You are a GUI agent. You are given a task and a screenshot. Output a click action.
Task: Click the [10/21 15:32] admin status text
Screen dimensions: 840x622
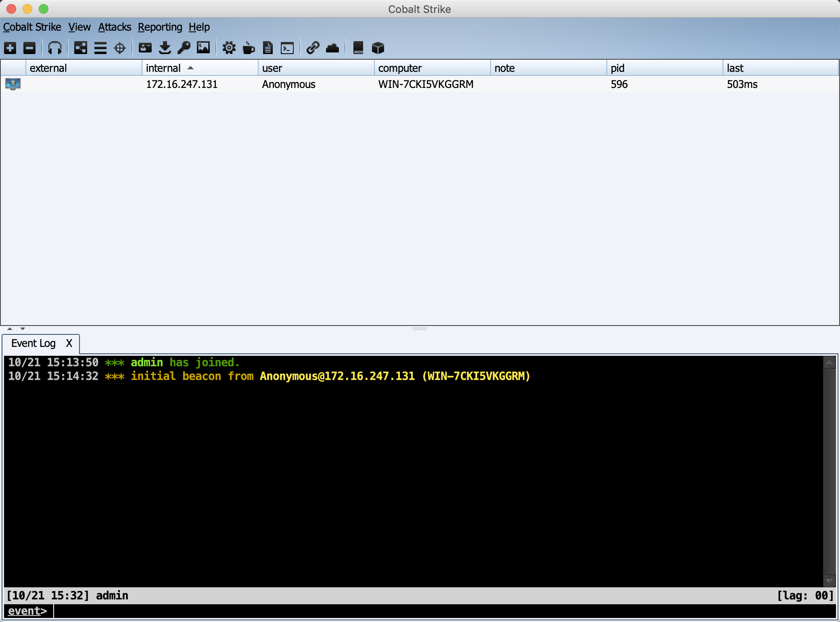[x=67, y=595]
